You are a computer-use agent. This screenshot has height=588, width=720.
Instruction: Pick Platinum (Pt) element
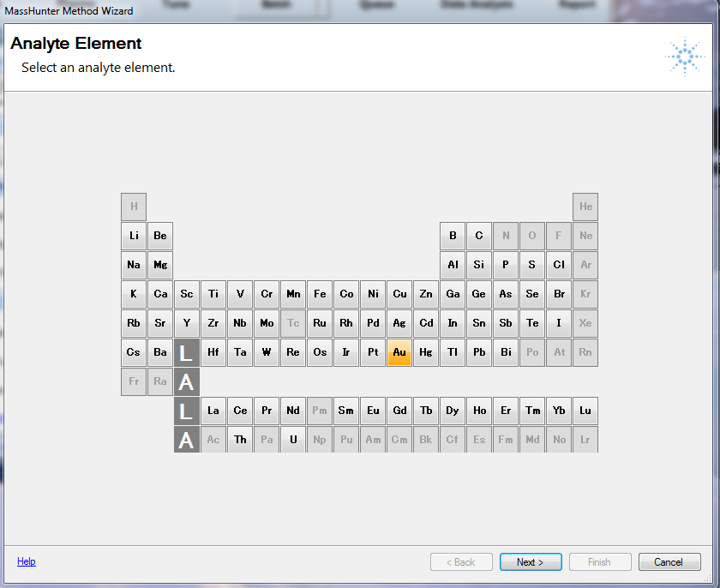(x=373, y=352)
